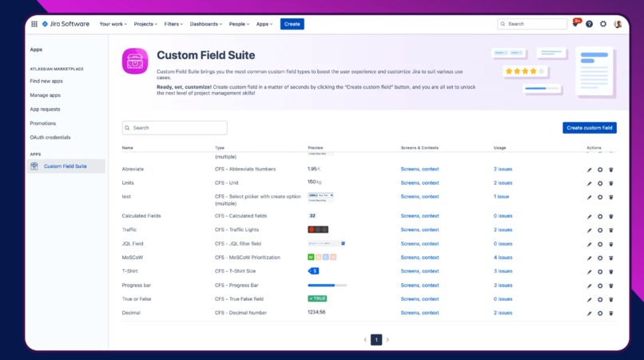Click the Type column header
Viewport: 644px width, 360px height.
tap(220, 148)
